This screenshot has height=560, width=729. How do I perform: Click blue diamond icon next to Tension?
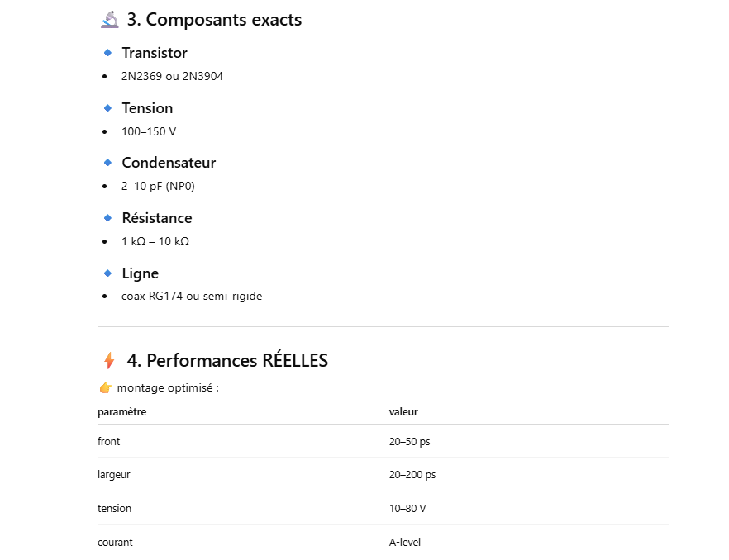(107, 108)
